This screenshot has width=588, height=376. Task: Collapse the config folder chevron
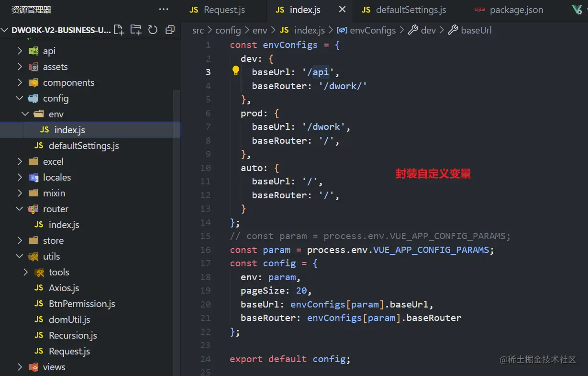20,98
